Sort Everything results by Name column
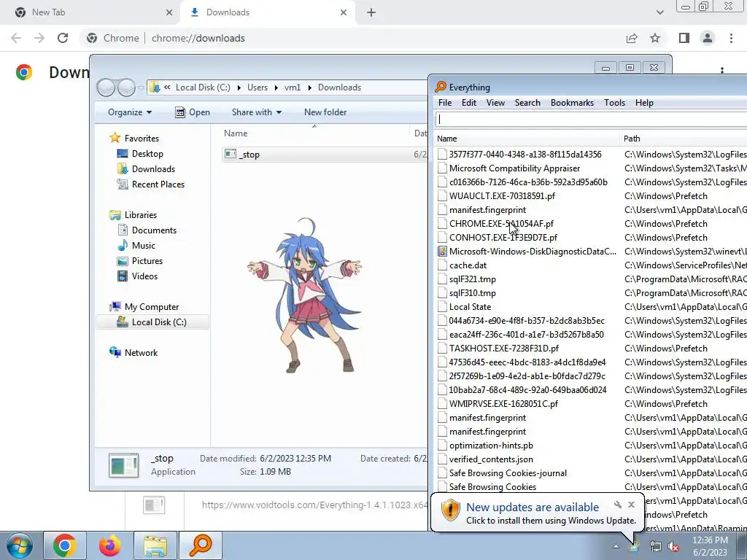The height and width of the screenshot is (560, 747). [527, 139]
